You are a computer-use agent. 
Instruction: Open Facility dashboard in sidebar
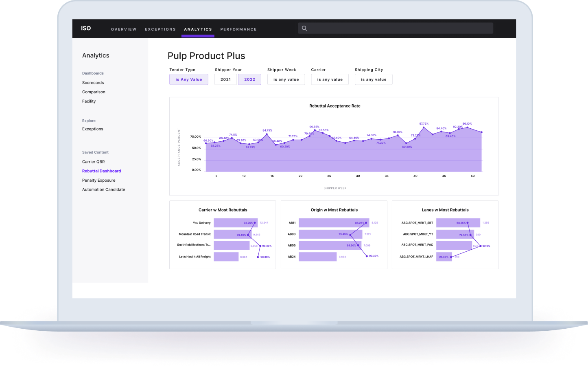click(89, 101)
